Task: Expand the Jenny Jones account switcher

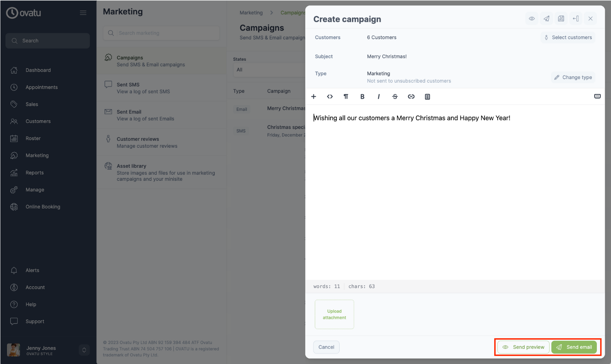Action: (x=84, y=350)
